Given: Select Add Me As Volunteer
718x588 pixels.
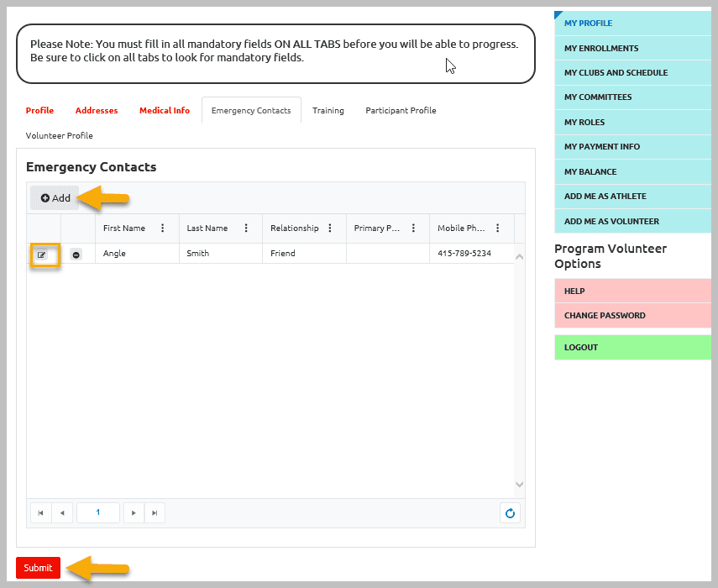Looking at the screenshot, I should tap(633, 221).
